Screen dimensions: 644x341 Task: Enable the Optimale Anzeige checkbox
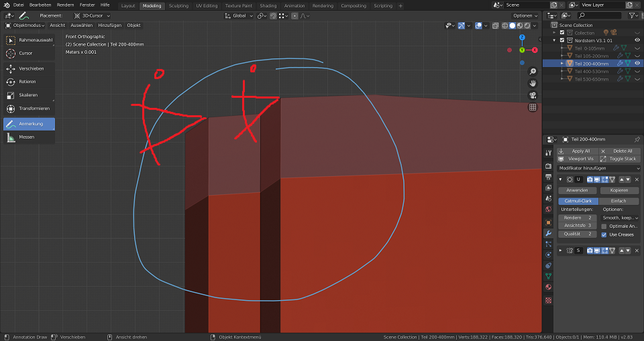(604, 226)
